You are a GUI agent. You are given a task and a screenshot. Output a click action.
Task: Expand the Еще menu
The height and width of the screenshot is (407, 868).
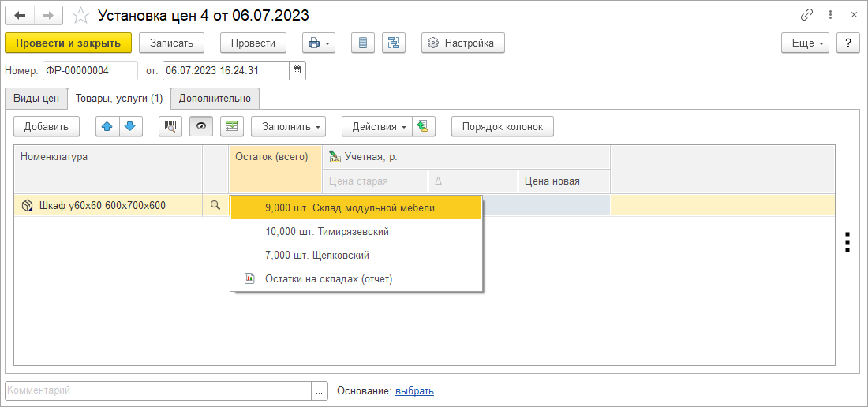tap(805, 43)
